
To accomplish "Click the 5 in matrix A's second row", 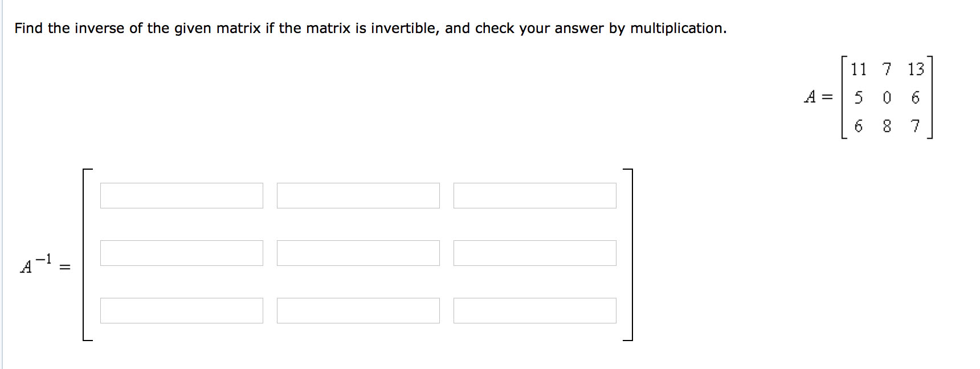I will click(x=859, y=97).
